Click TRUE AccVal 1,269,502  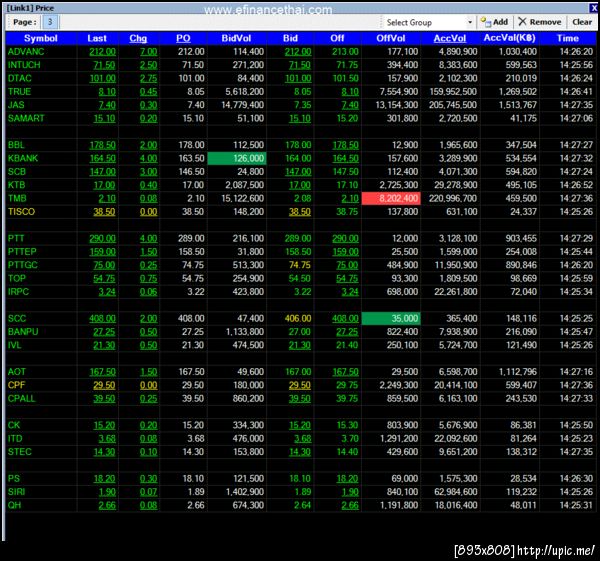(x=518, y=92)
